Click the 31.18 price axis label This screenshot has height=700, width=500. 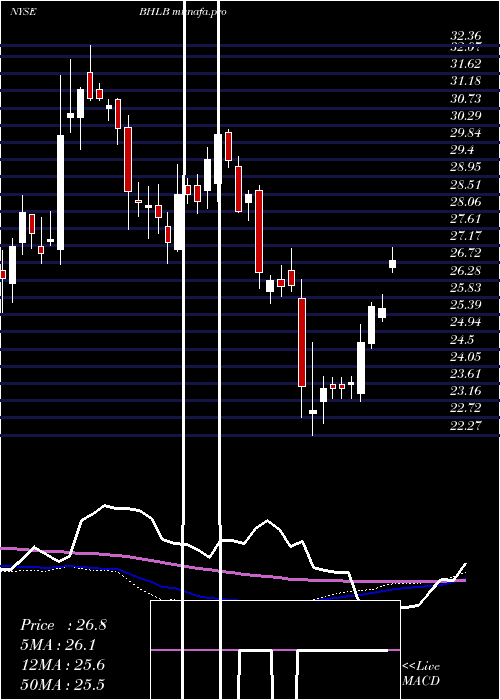point(466,81)
